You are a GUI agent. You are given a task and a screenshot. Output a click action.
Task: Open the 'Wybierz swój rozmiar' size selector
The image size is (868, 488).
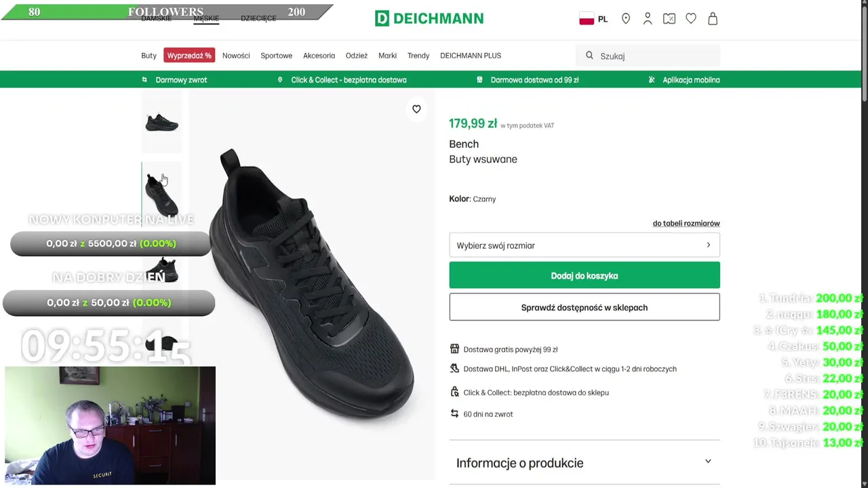[584, 245]
